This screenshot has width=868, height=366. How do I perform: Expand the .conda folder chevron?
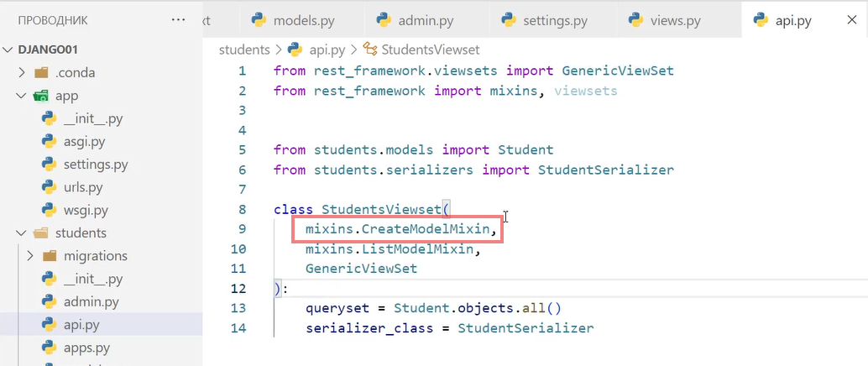(x=23, y=73)
